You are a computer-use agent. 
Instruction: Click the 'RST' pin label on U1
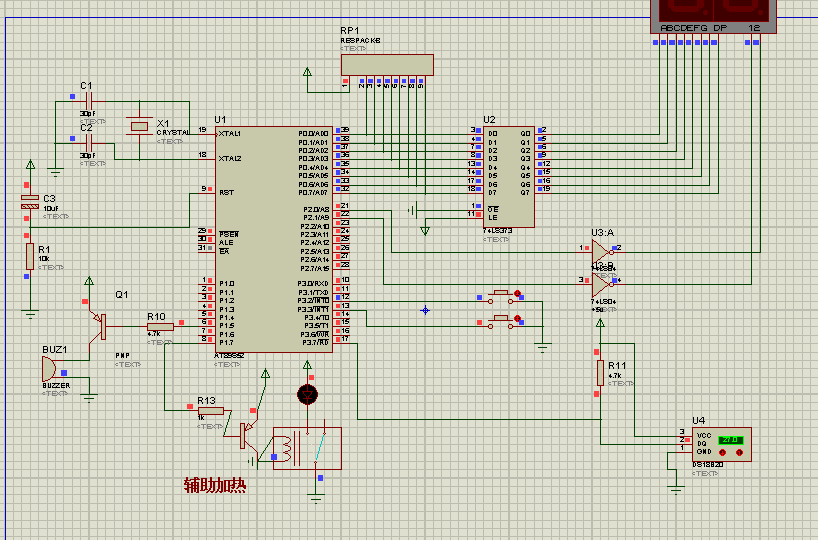pos(226,193)
